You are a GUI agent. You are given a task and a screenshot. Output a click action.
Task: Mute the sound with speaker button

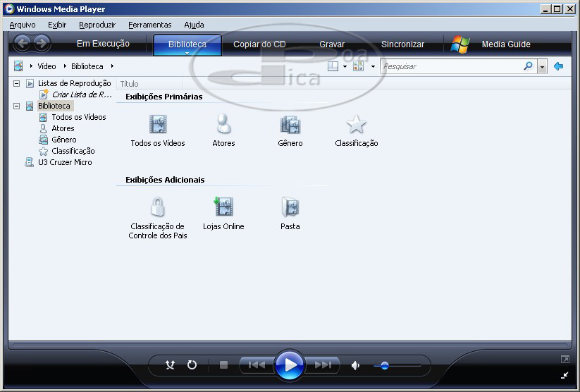356,365
